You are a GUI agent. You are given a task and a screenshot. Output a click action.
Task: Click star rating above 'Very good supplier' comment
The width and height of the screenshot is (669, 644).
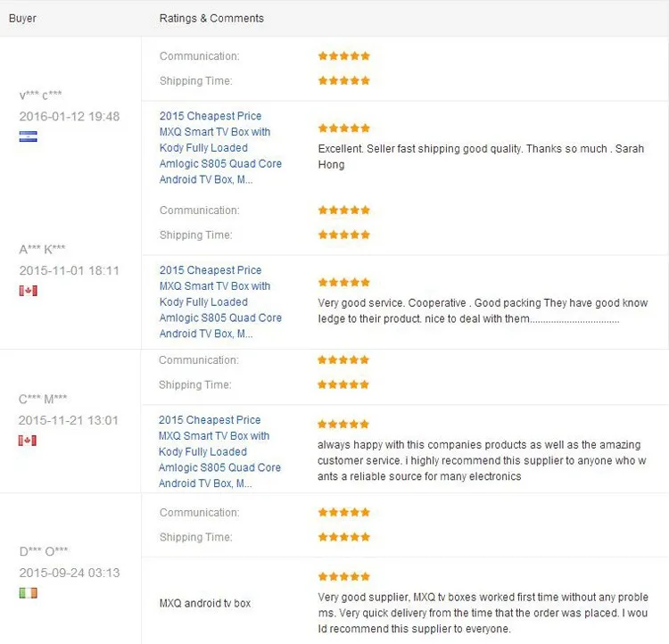(343, 577)
